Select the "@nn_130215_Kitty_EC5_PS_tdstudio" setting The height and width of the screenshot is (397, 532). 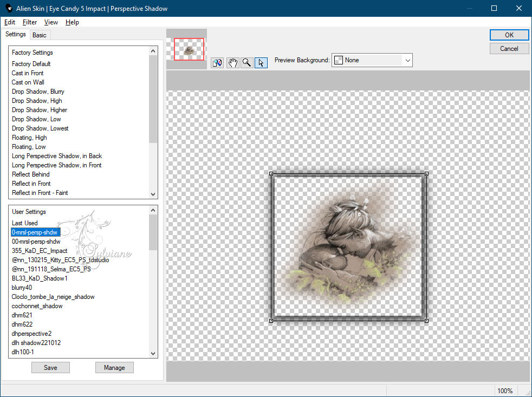click(x=60, y=259)
